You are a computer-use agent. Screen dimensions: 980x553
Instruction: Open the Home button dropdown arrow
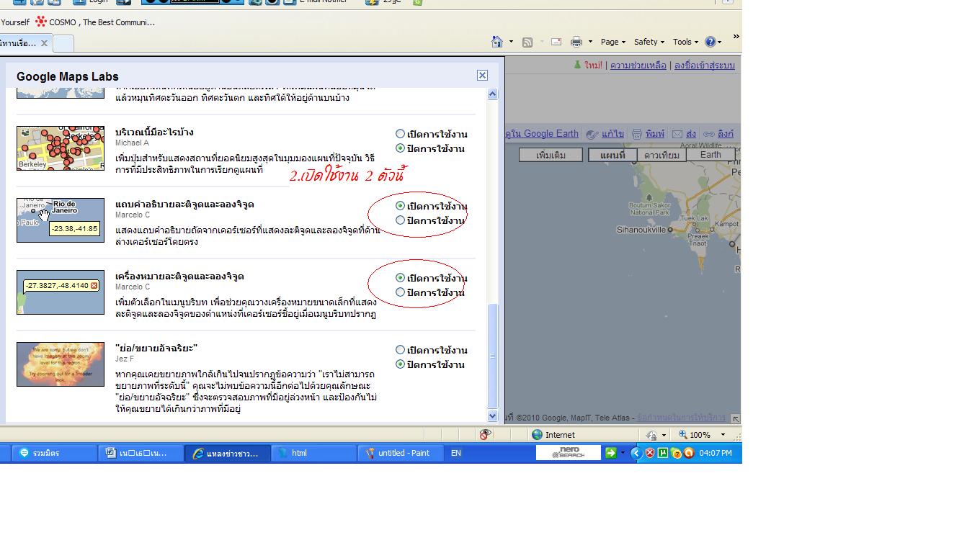click(511, 42)
